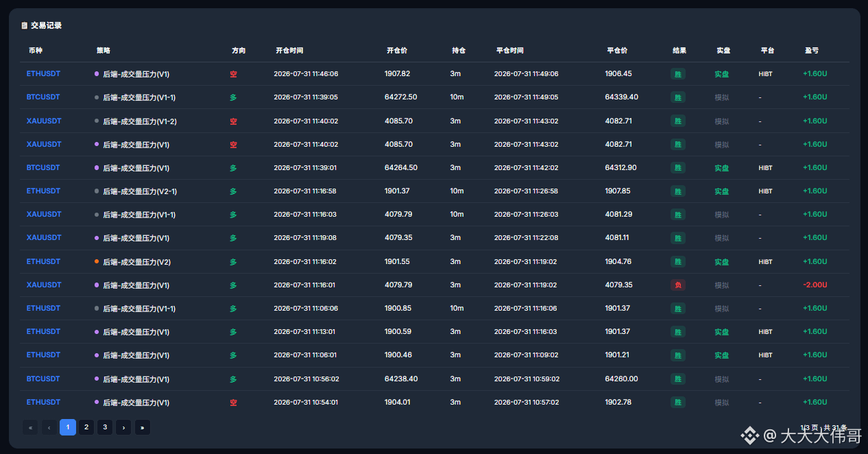Screen dimensions: 868x454
Task: Go to the first page with « button
Action: coord(30,427)
